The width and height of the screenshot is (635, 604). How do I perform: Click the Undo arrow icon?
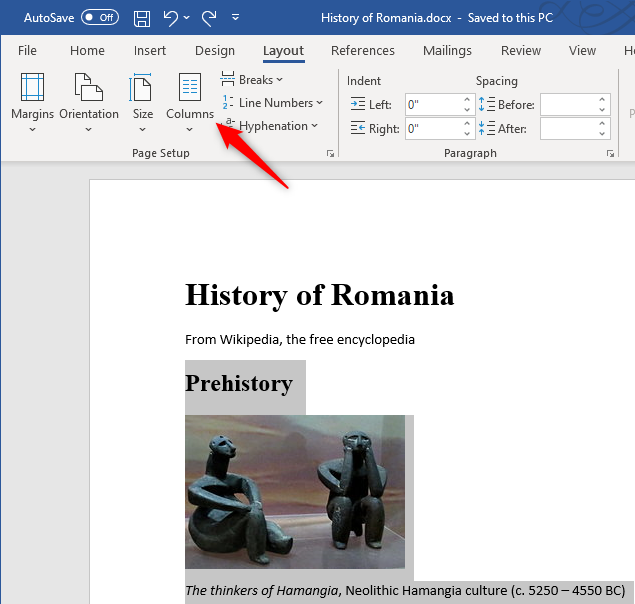tap(170, 18)
